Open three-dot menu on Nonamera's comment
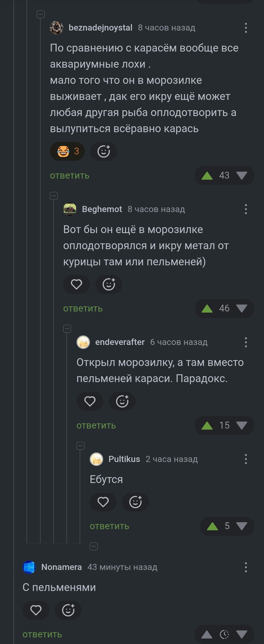Viewport: 264px width, 644px height. 246,567
